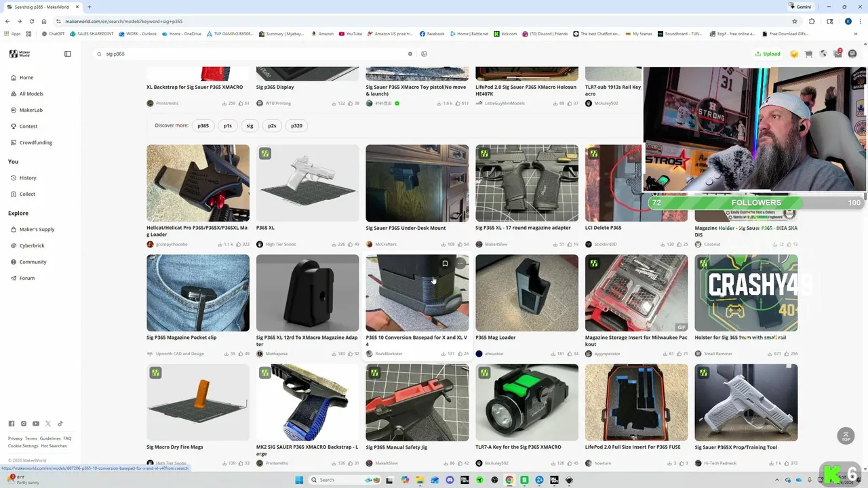Open the Privacy footer link
This screenshot has height=488, width=868.
pos(15,439)
